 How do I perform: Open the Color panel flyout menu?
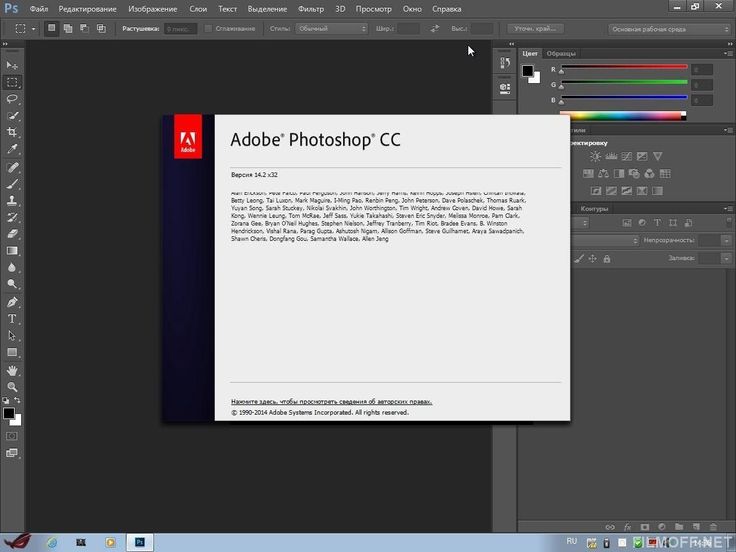click(x=729, y=54)
